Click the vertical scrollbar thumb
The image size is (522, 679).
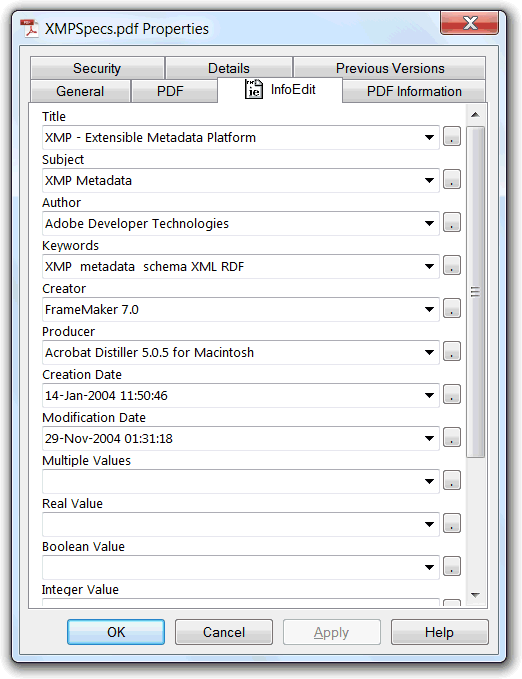(x=475, y=292)
